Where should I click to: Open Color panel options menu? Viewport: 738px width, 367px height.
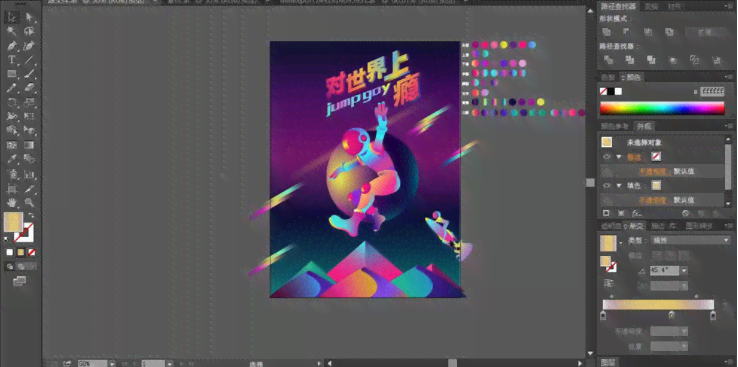(x=730, y=77)
